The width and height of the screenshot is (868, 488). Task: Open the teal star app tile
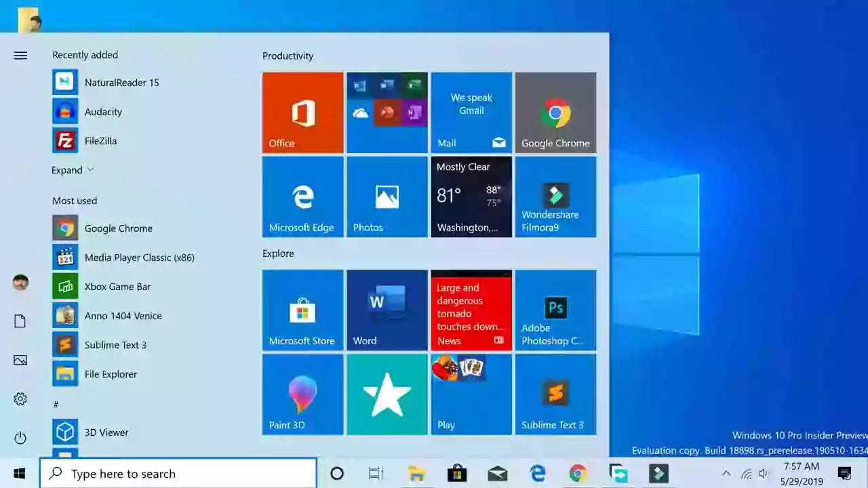(x=387, y=394)
